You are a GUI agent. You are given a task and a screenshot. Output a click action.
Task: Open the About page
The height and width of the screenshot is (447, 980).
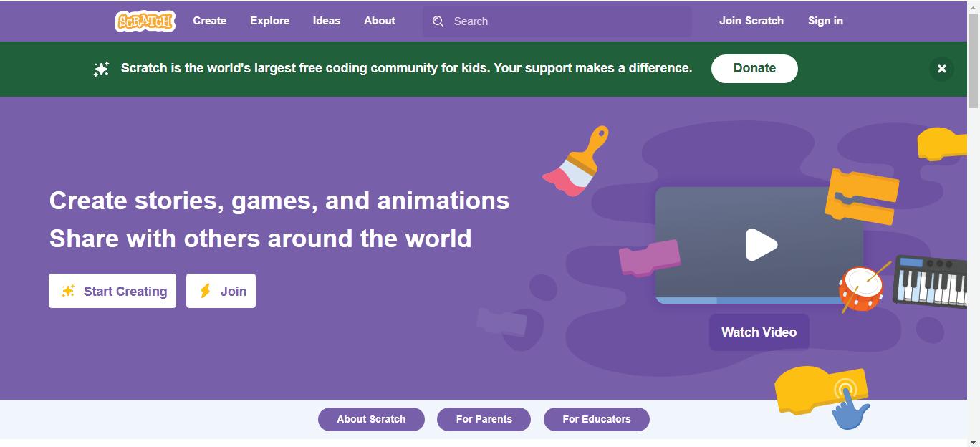379,21
